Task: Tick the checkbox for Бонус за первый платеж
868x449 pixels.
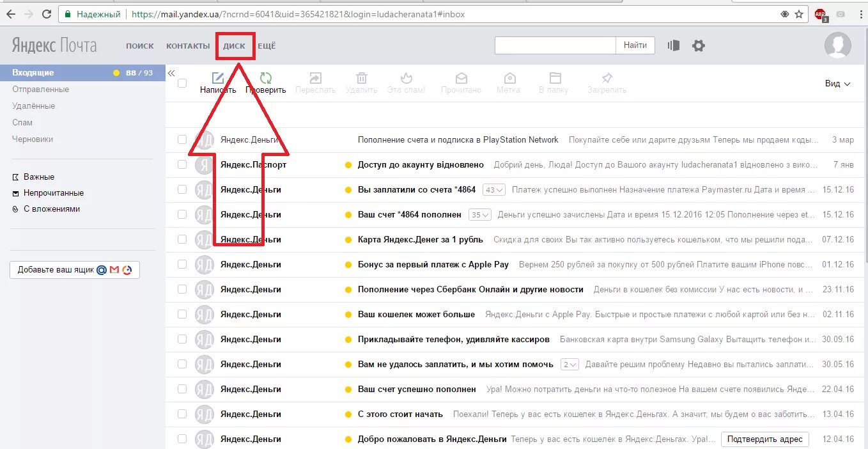Action: click(x=182, y=264)
